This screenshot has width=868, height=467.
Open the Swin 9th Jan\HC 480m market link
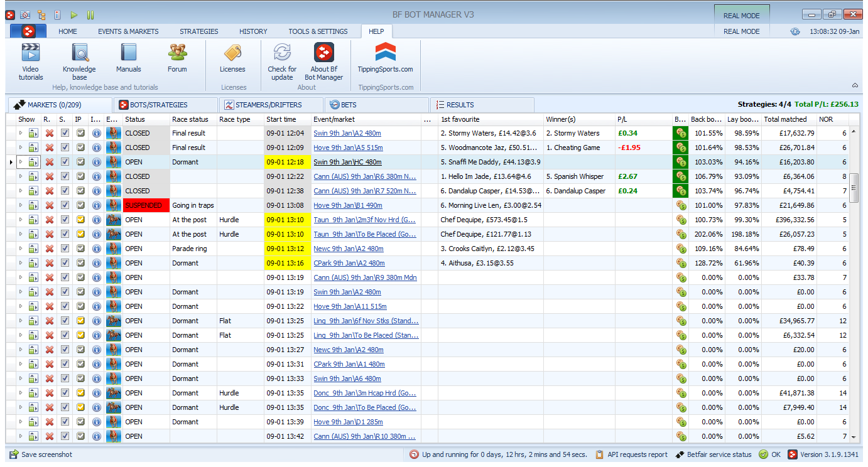coord(347,162)
